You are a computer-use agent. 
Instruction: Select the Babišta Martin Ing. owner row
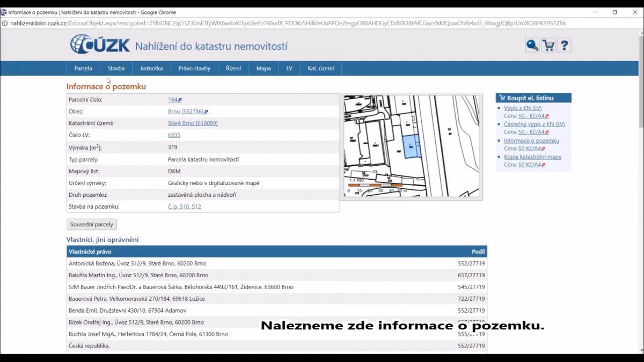click(277, 275)
